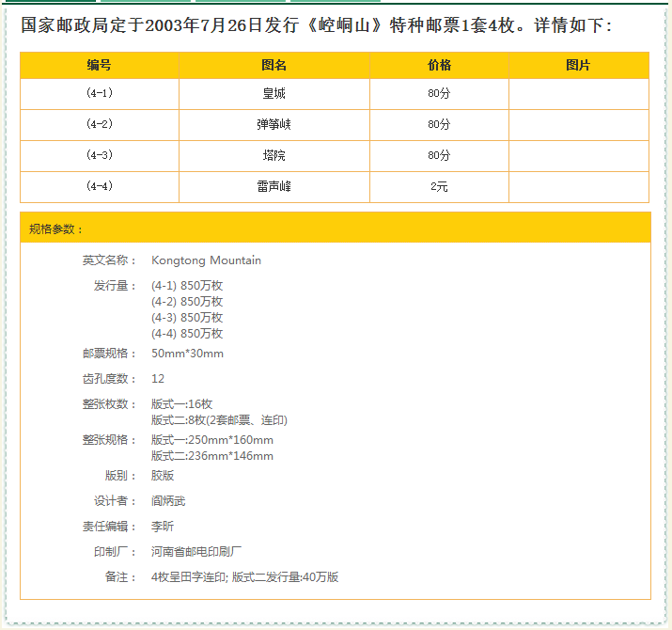Viewport: 672px width, 630px height.
Task: Click the 印制厂 label
Action: [x=116, y=552]
